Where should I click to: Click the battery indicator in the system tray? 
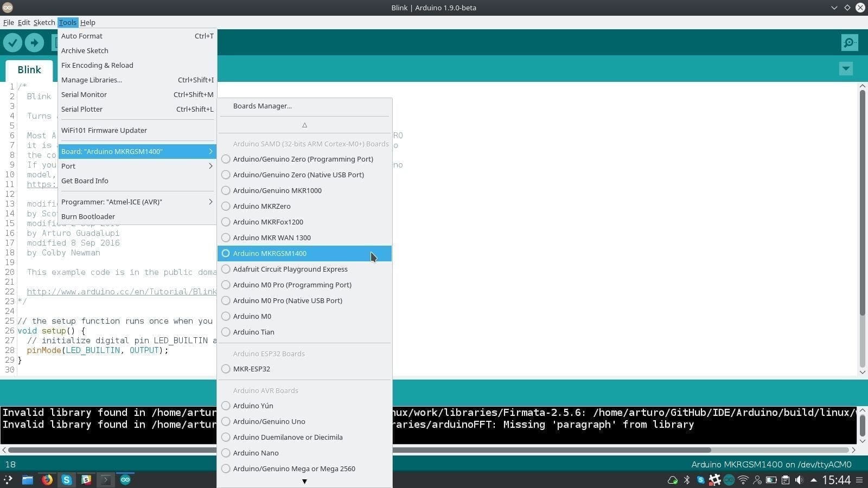tap(771, 480)
